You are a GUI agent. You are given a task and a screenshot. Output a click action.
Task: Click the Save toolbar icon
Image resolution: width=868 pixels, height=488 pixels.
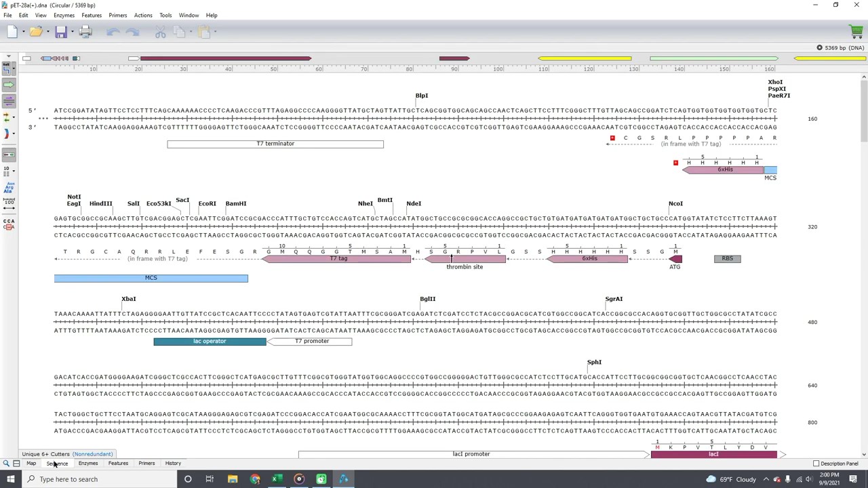click(61, 32)
